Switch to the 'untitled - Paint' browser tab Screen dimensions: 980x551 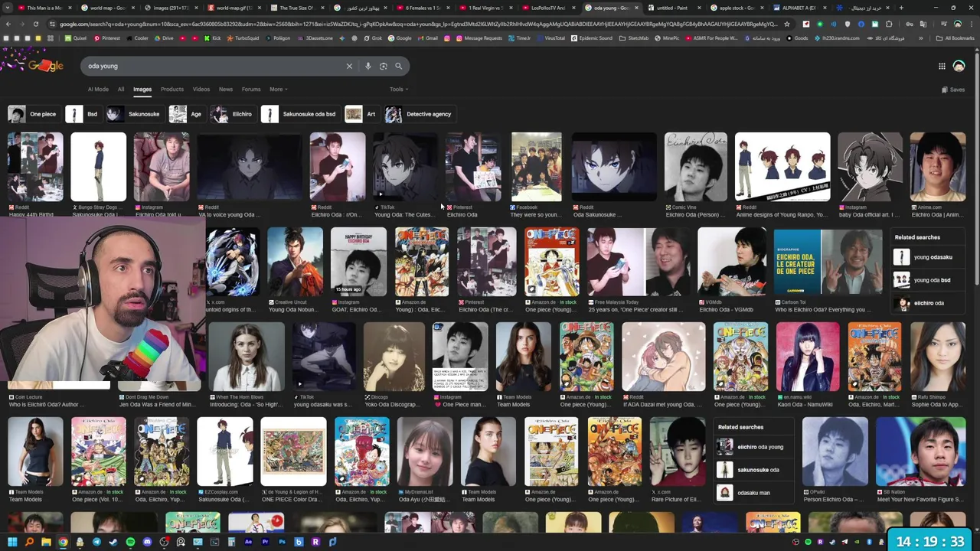[x=672, y=8]
